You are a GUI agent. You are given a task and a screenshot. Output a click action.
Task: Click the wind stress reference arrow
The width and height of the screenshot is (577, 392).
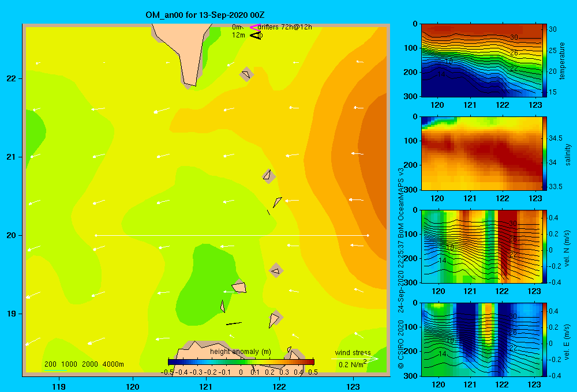354,359
